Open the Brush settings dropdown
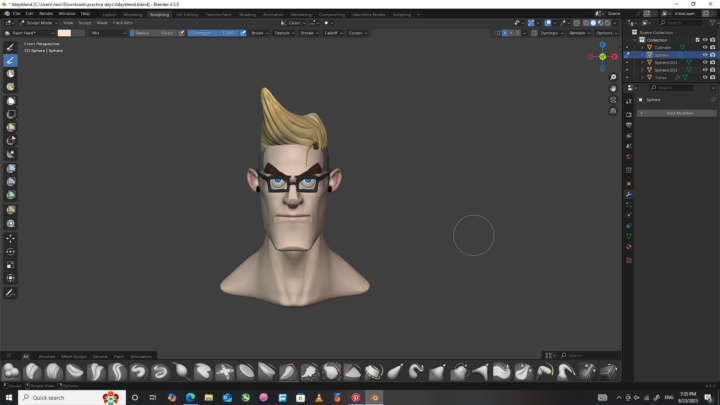 coord(259,33)
